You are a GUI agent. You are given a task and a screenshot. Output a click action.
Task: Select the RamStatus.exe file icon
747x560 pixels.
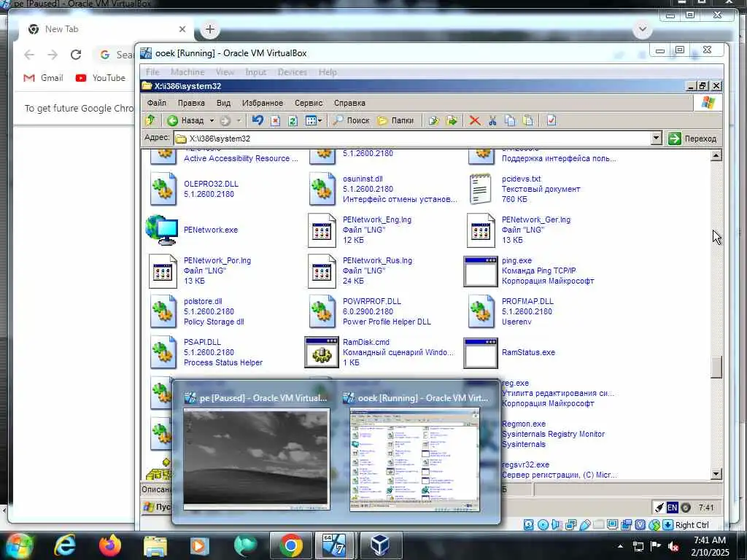[480, 352]
